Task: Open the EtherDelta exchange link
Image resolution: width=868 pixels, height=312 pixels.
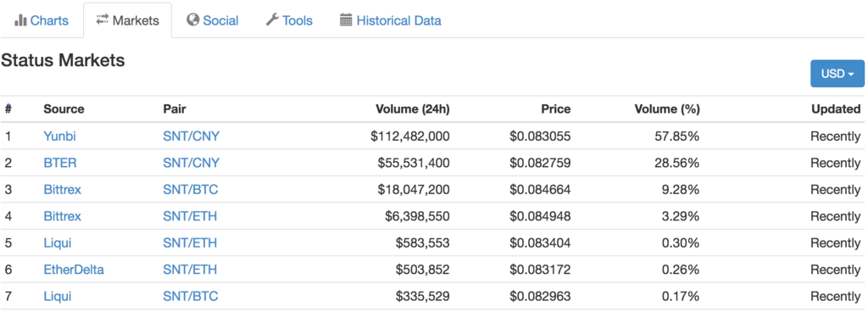Action: (x=74, y=270)
